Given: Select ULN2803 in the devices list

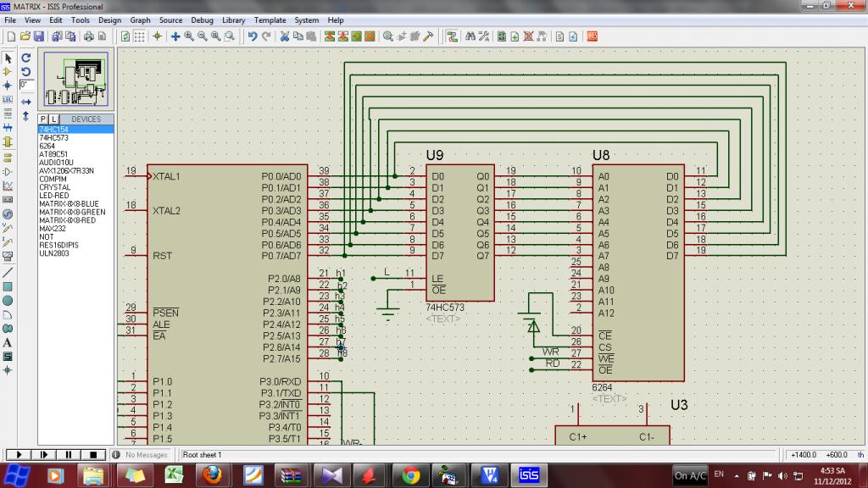Looking at the screenshot, I should pyautogui.click(x=54, y=253).
